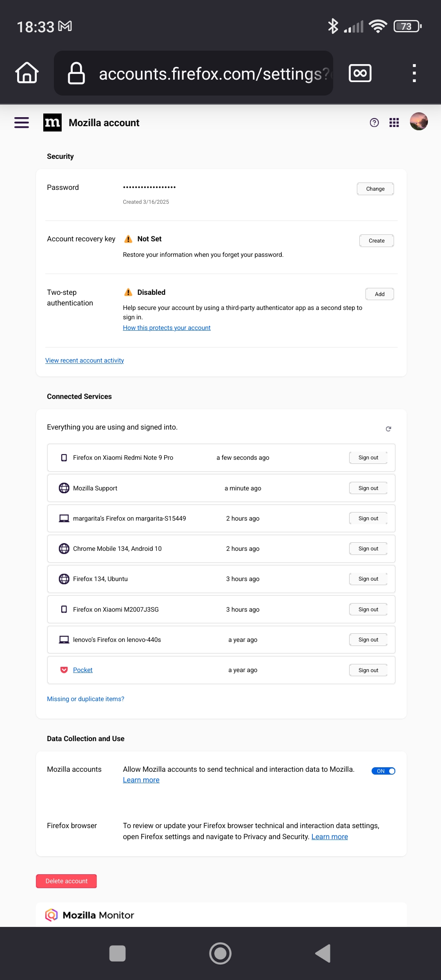Open Learn more for Firefox browser settings
The height and width of the screenshot is (980, 441).
(x=330, y=837)
